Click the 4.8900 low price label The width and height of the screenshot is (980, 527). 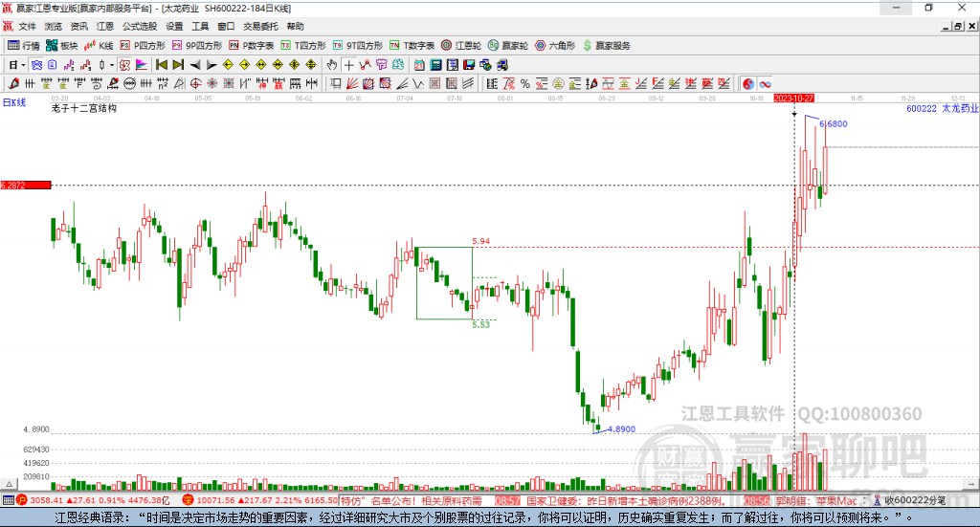click(x=621, y=429)
